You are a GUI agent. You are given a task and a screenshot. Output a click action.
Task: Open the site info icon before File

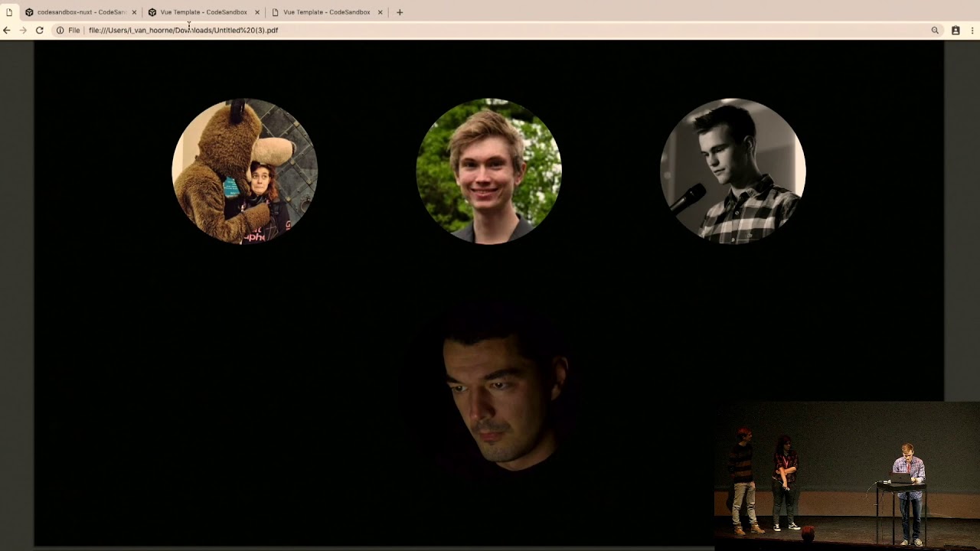(x=60, y=31)
